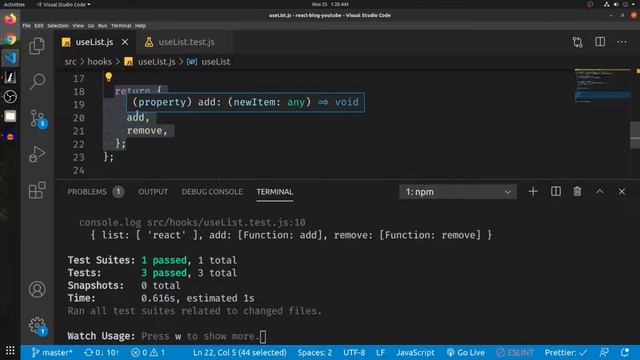Open OBS Studio from the dock
640x360 pixels.
(x=10, y=97)
